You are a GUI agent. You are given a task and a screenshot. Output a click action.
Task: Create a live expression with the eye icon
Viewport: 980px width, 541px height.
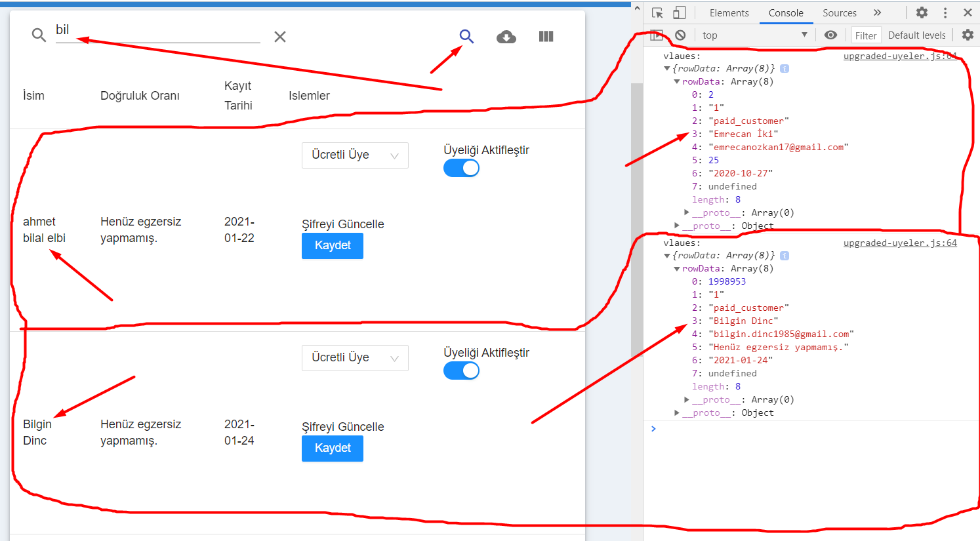830,35
